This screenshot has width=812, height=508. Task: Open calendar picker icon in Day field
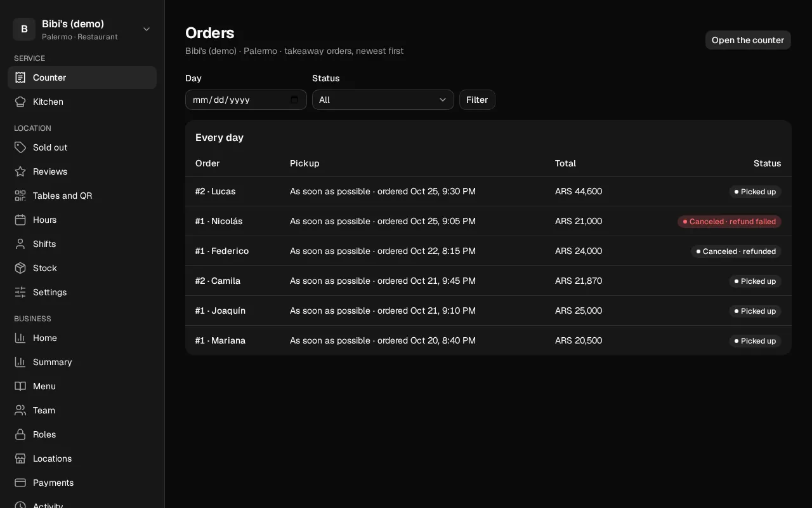coord(294,100)
